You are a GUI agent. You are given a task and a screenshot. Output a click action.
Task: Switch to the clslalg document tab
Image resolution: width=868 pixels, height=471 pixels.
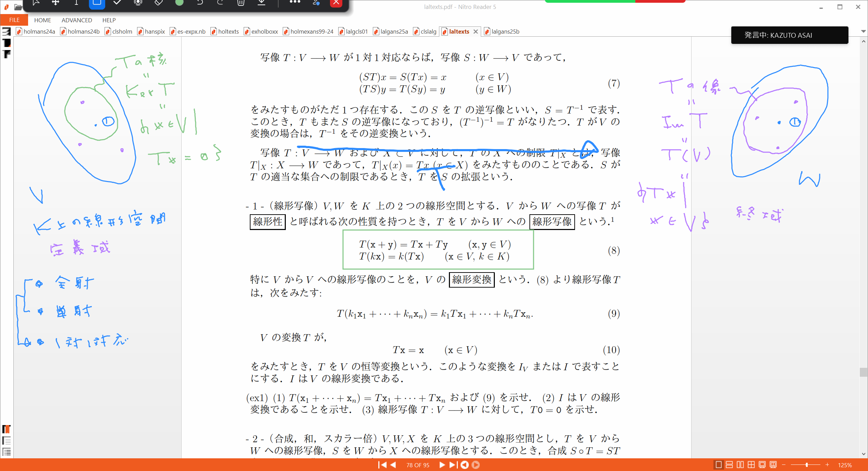425,32
